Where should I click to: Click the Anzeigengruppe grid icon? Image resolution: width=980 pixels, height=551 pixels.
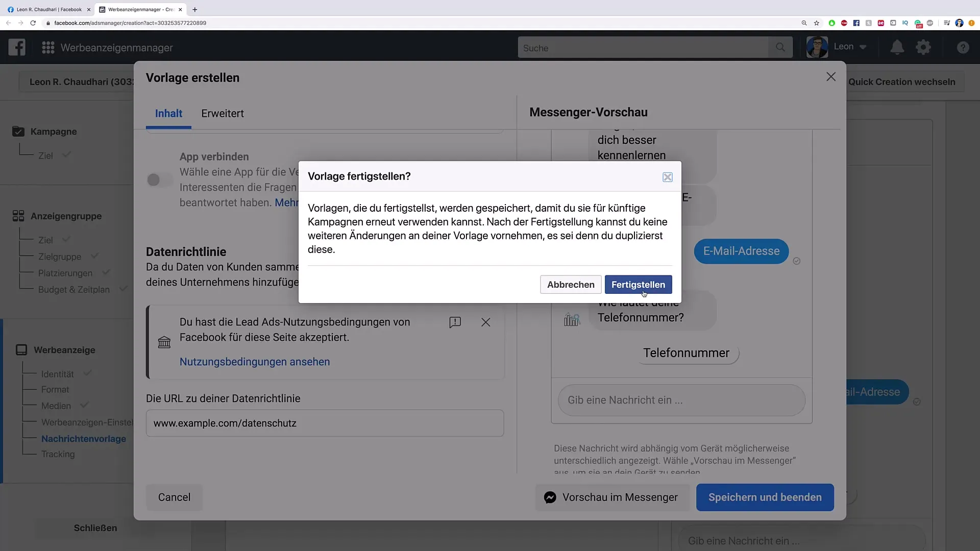coord(18,216)
